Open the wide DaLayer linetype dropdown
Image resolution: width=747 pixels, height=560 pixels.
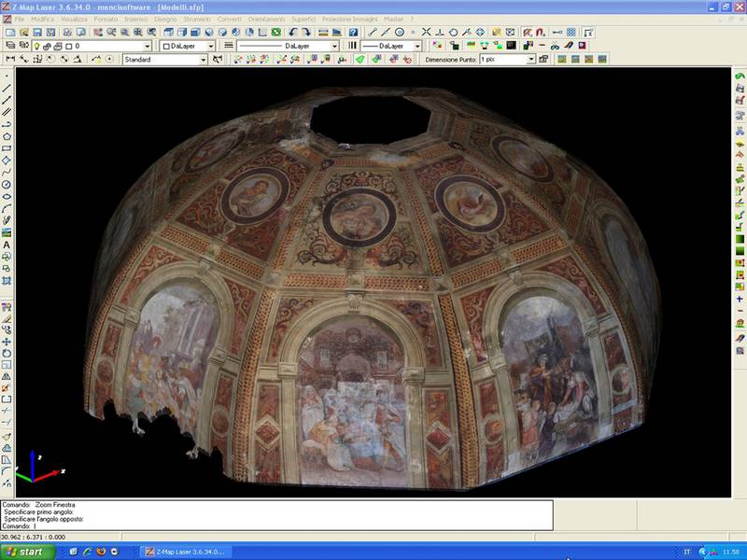point(335,46)
